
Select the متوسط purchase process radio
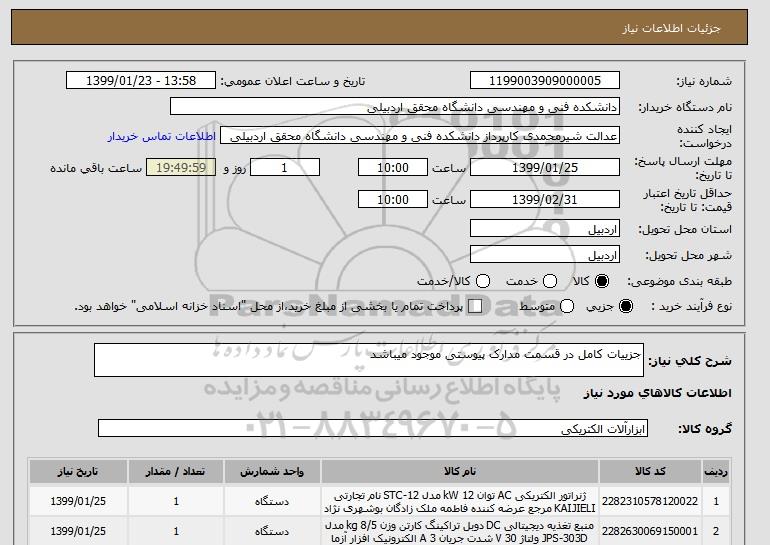coord(567,306)
